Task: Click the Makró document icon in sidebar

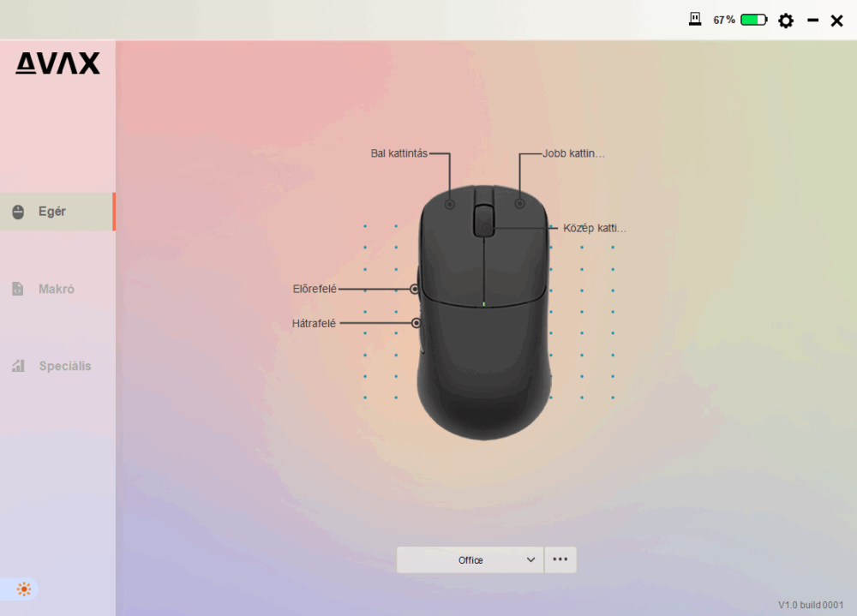Action: pos(18,290)
